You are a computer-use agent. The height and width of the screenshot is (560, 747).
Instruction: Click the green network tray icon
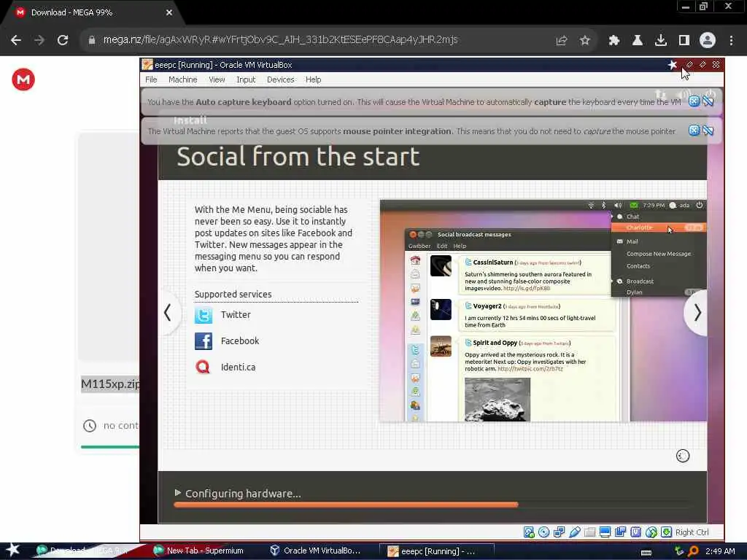coord(679,551)
